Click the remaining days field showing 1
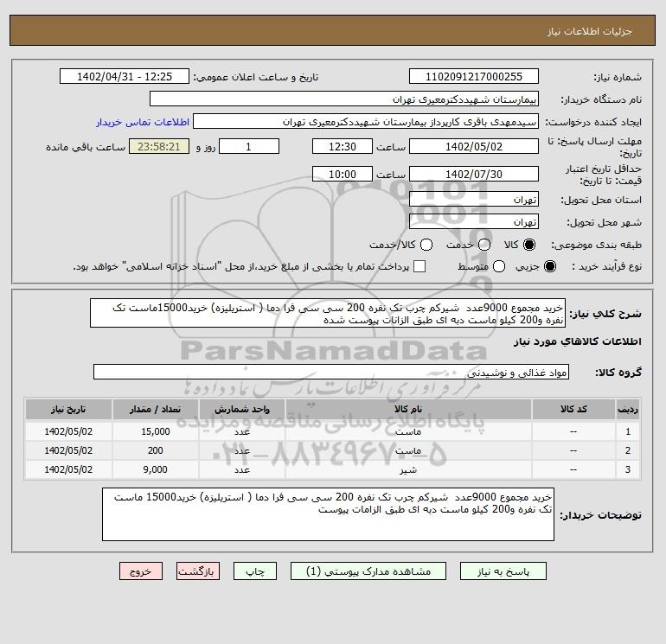This screenshot has height=644, width=666. (x=248, y=146)
